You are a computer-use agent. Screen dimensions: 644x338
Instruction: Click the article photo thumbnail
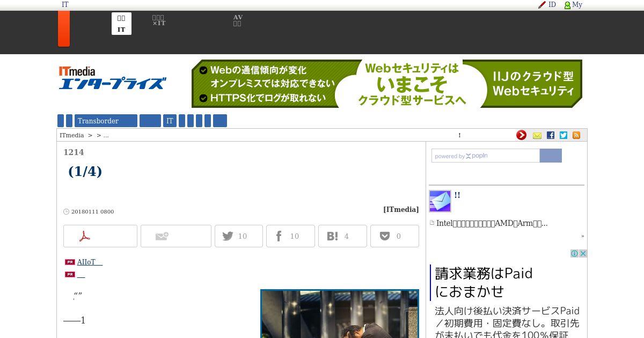340,314
